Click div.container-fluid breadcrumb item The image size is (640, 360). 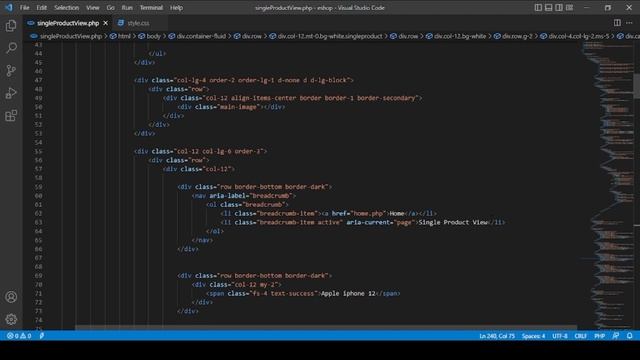tap(201, 36)
